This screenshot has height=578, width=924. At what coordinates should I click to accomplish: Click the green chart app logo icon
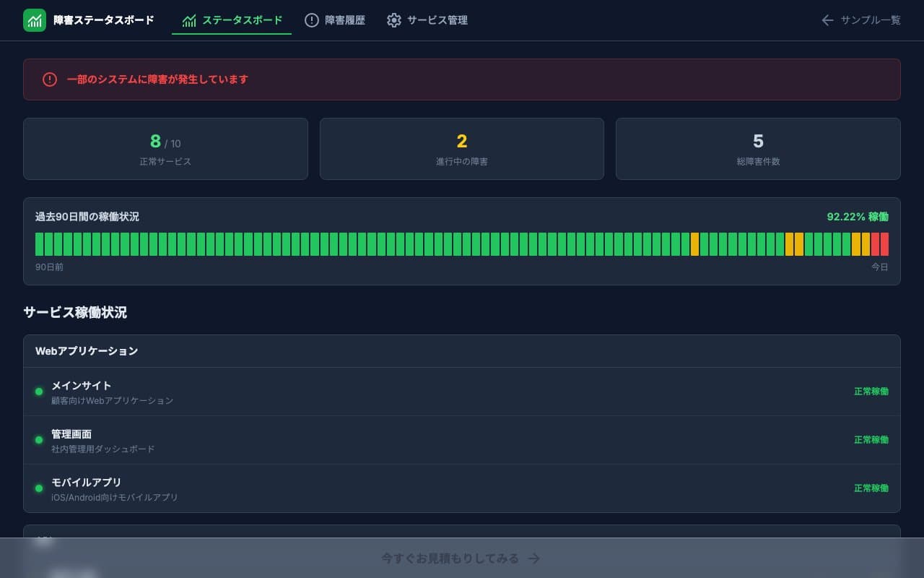[x=35, y=20]
